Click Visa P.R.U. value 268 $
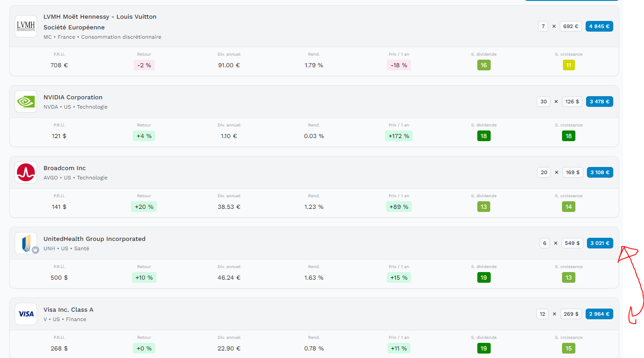The width and height of the screenshot is (644, 358). click(x=59, y=348)
